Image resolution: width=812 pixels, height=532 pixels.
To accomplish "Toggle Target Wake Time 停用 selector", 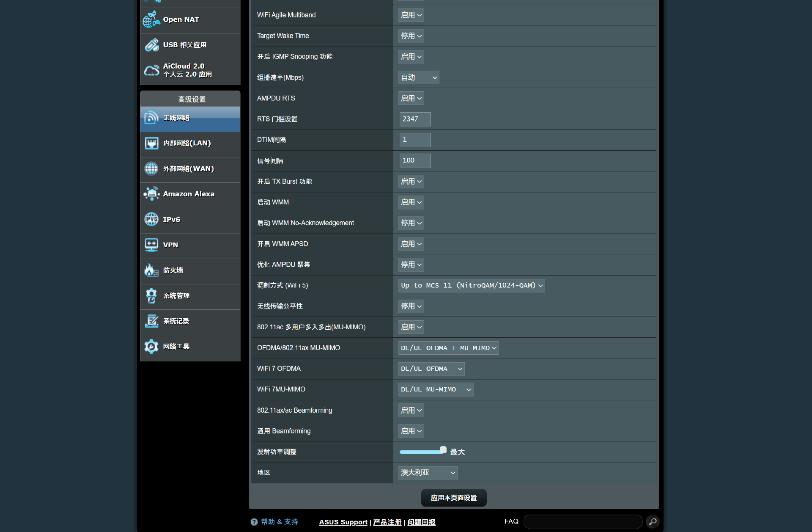I will pyautogui.click(x=411, y=36).
